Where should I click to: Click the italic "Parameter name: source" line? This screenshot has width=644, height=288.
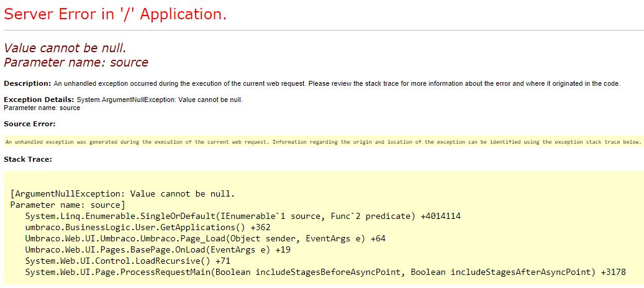(76, 63)
